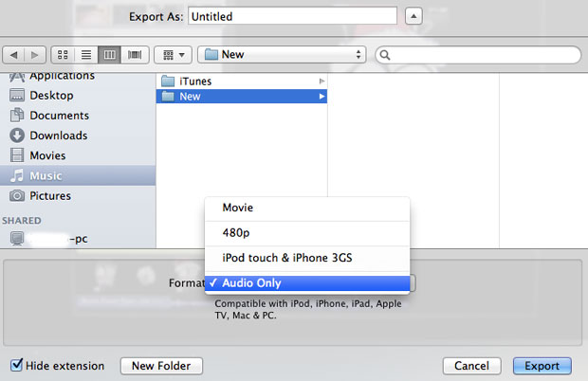
Task: Choose Movie format
Action: (x=307, y=208)
